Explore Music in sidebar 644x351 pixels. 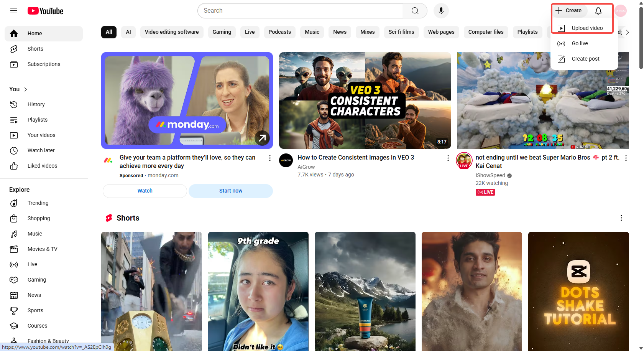click(44, 234)
